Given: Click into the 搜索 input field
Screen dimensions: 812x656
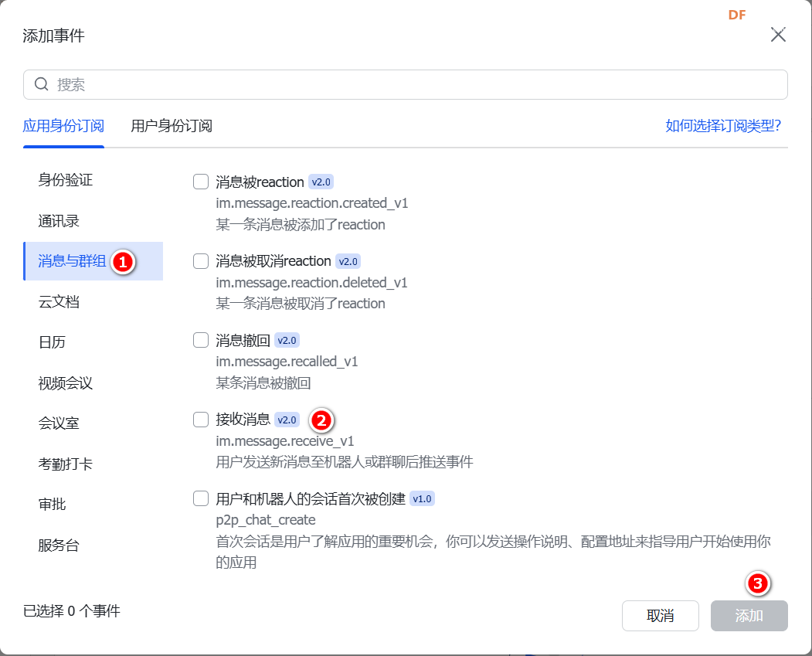Looking at the screenshot, I should (x=406, y=84).
